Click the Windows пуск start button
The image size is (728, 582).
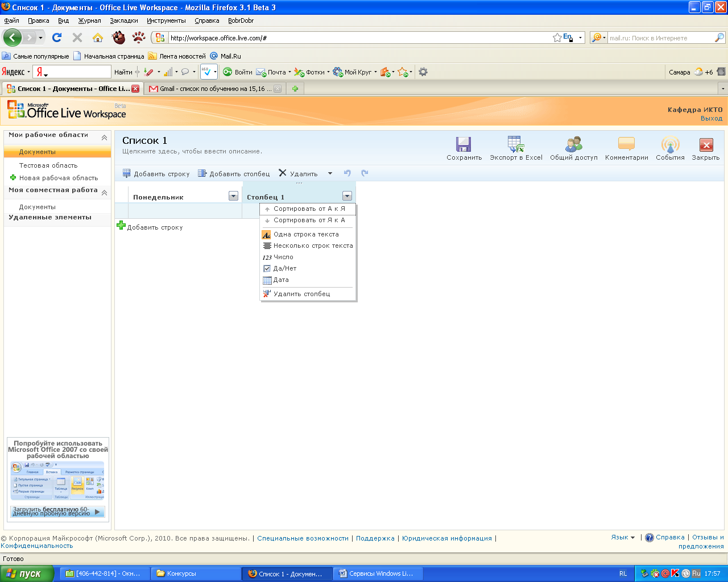pos(27,573)
